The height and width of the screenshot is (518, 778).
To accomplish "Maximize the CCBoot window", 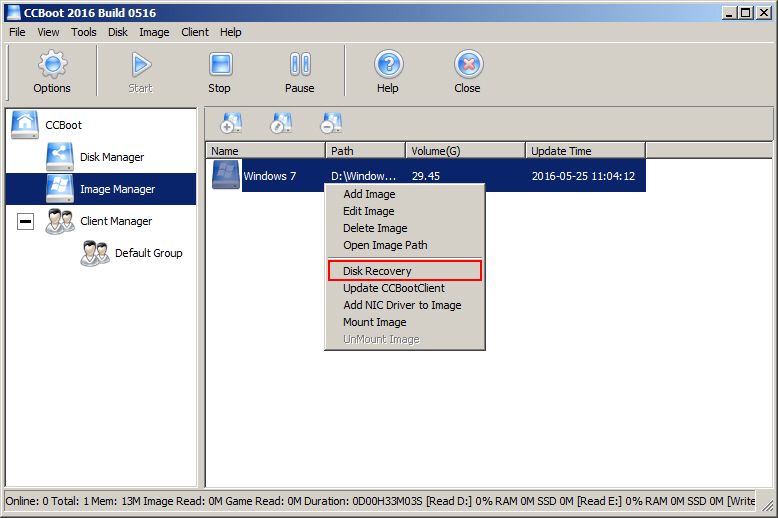I will [745, 13].
